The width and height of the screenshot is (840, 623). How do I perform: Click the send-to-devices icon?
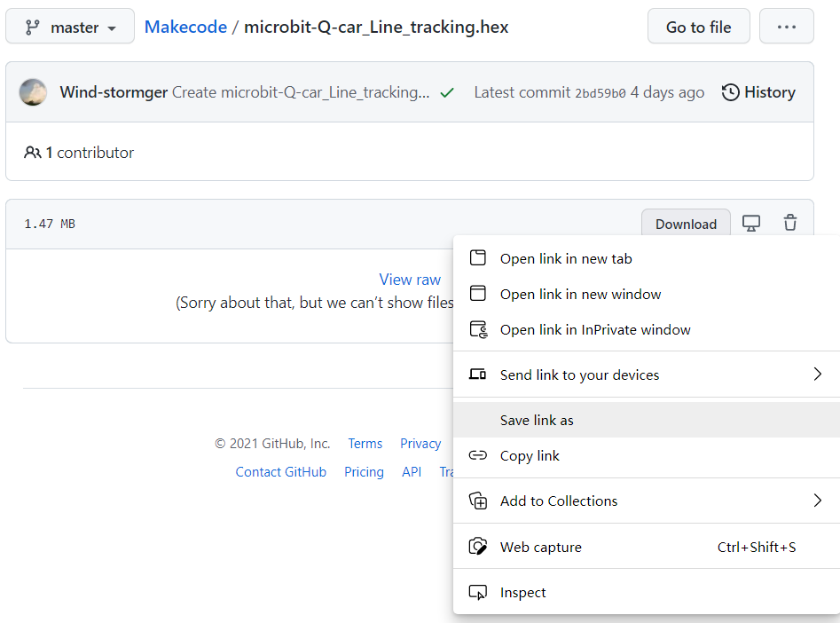coord(478,374)
